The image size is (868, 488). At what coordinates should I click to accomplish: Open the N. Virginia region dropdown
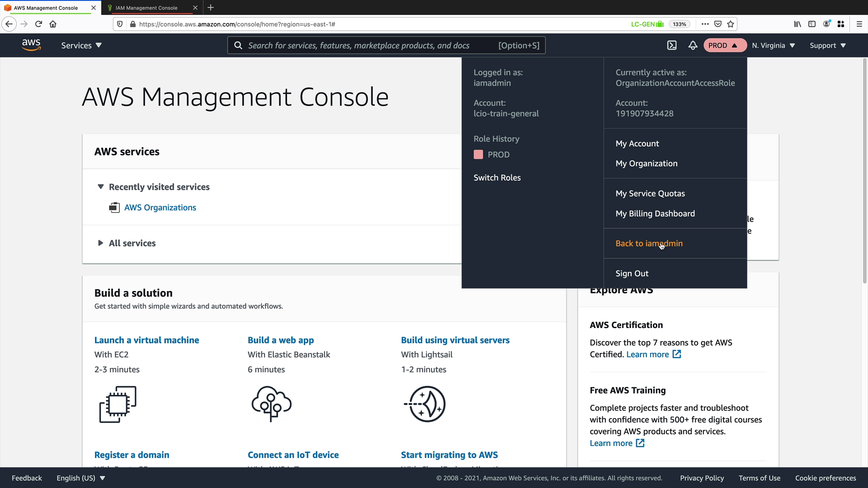tap(774, 45)
